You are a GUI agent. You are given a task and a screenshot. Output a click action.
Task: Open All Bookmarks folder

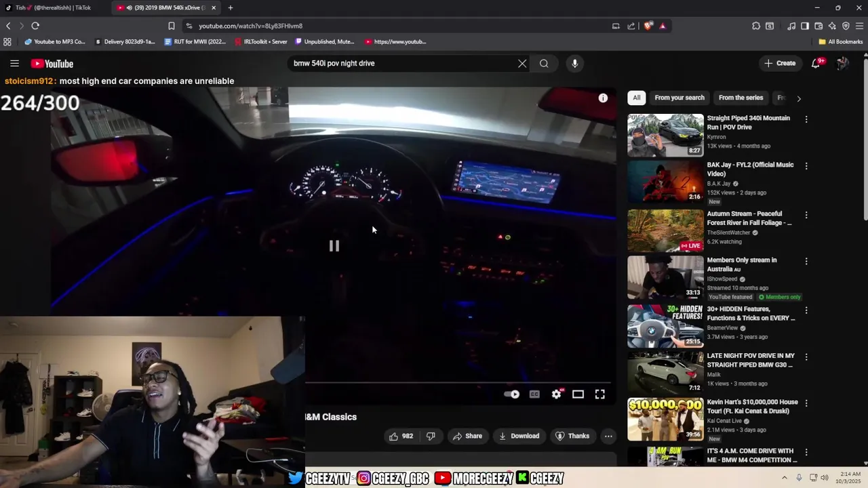[841, 41]
